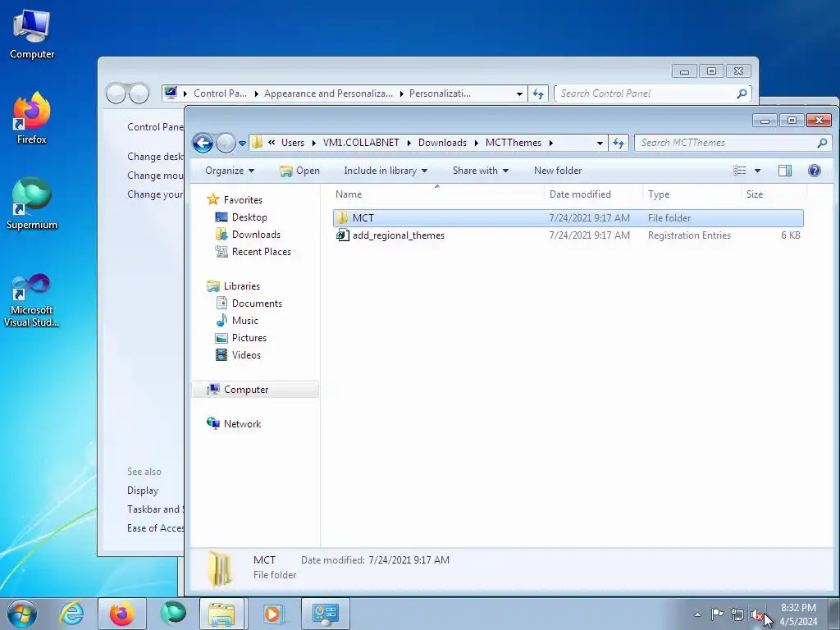
Task: Click MCTThemes breadcrumb segment
Action: [x=514, y=143]
